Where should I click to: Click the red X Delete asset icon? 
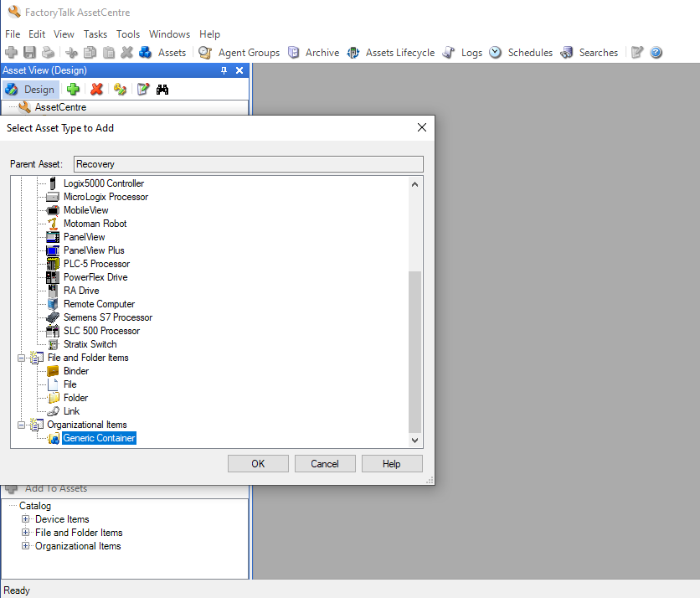coord(96,90)
